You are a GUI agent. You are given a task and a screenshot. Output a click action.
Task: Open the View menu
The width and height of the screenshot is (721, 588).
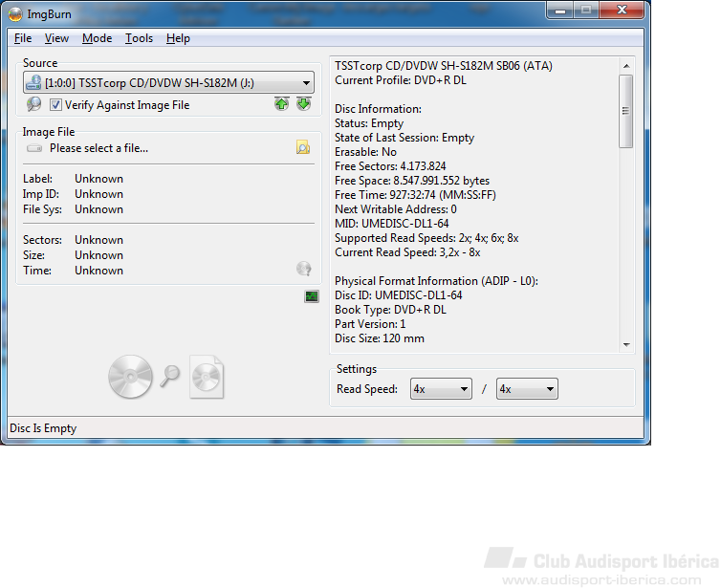(x=56, y=38)
